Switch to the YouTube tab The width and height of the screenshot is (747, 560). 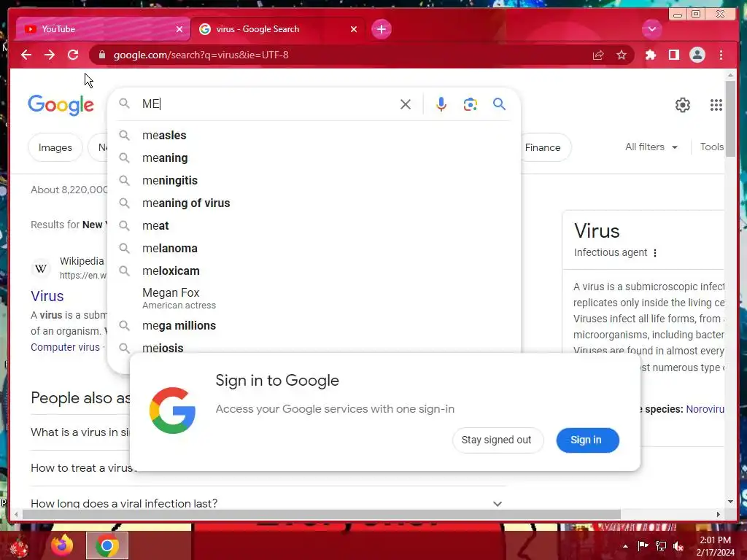pyautogui.click(x=104, y=29)
